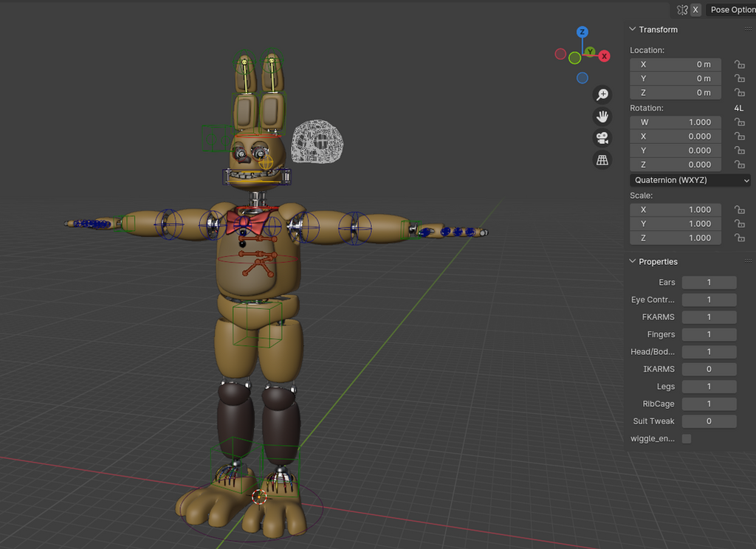Click the butterfly mirror icon beside X

click(681, 10)
